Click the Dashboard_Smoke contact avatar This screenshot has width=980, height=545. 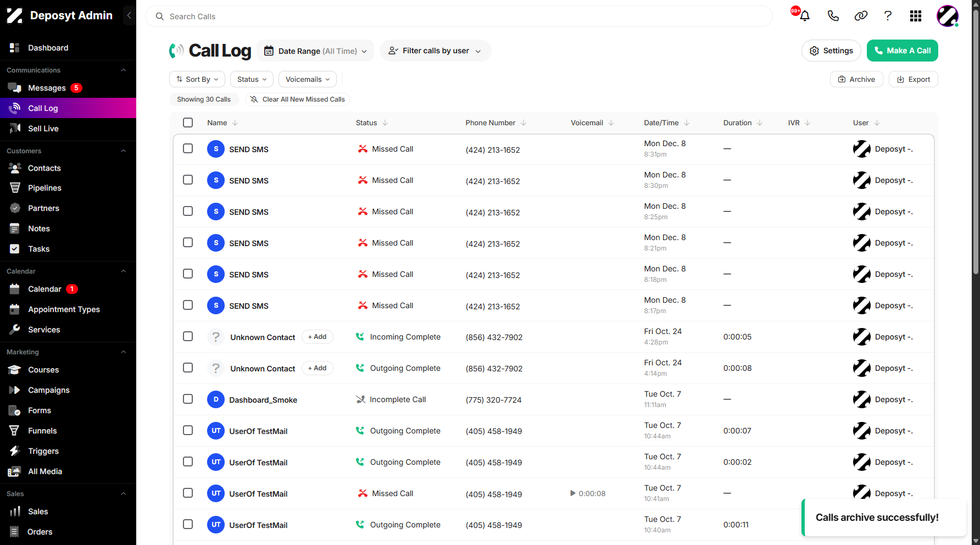pyautogui.click(x=216, y=399)
